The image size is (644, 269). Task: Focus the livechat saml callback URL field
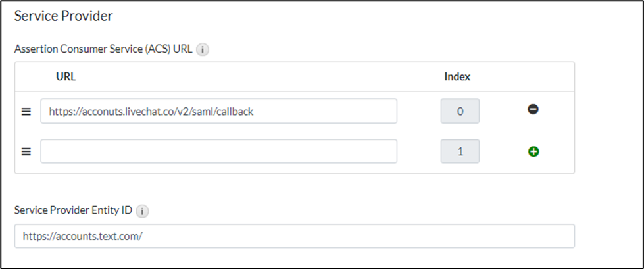click(x=218, y=111)
